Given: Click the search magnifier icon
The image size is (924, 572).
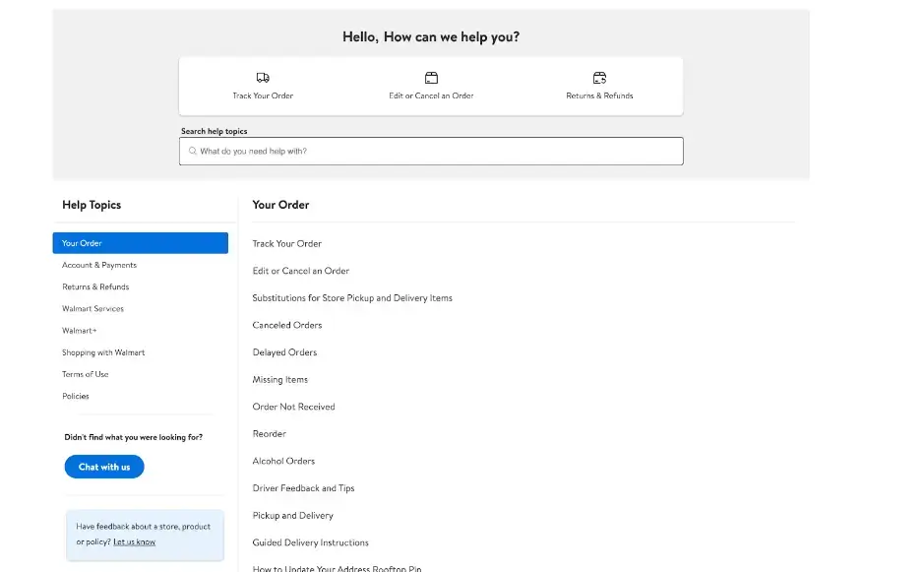Looking at the screenshot, I should click(193, 152).
